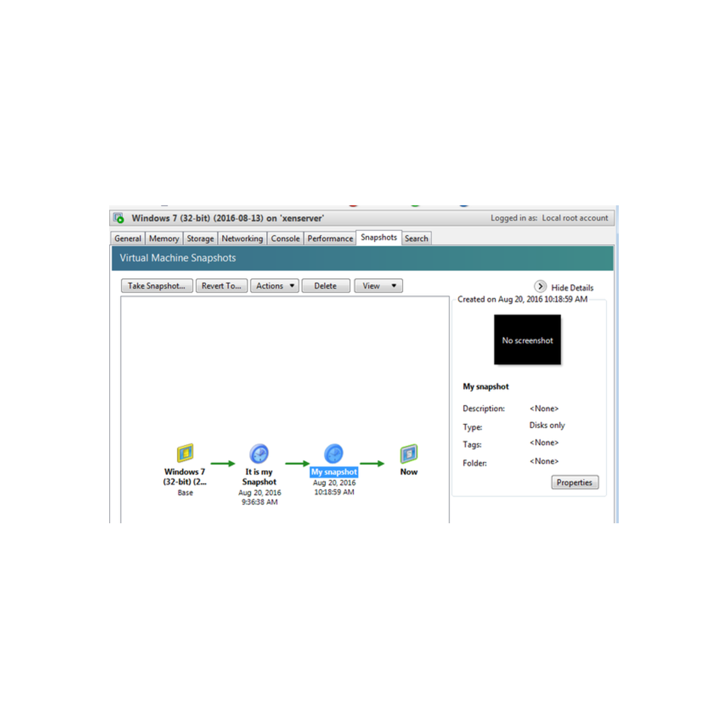Click the Hide Details arrow icon

(x=540, y=287)
